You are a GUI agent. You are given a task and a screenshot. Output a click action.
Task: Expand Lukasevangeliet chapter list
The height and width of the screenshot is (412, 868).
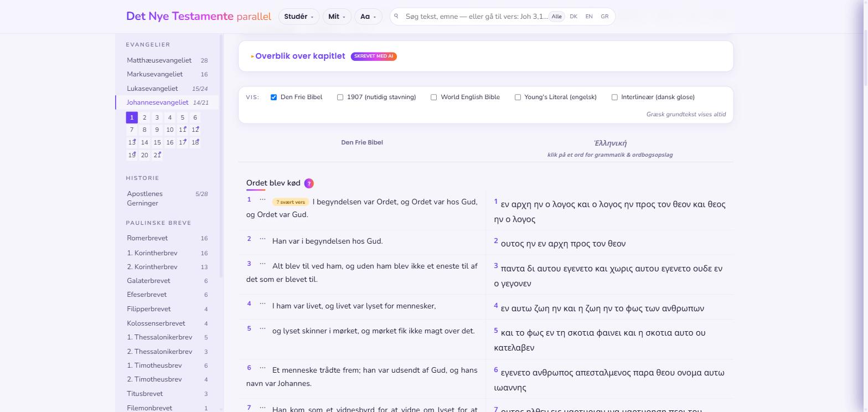pyautogui.click(x=167, y=89)
